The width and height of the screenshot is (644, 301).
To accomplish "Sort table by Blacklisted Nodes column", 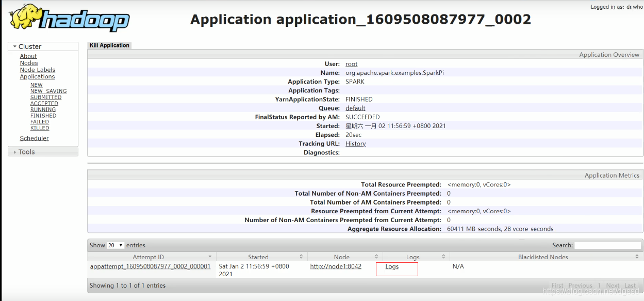I will 546,257.
